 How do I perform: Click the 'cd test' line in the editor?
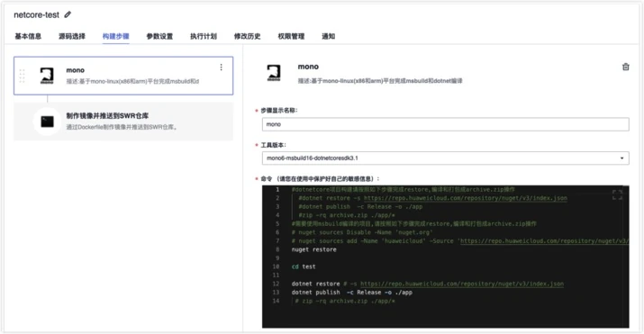304,266
